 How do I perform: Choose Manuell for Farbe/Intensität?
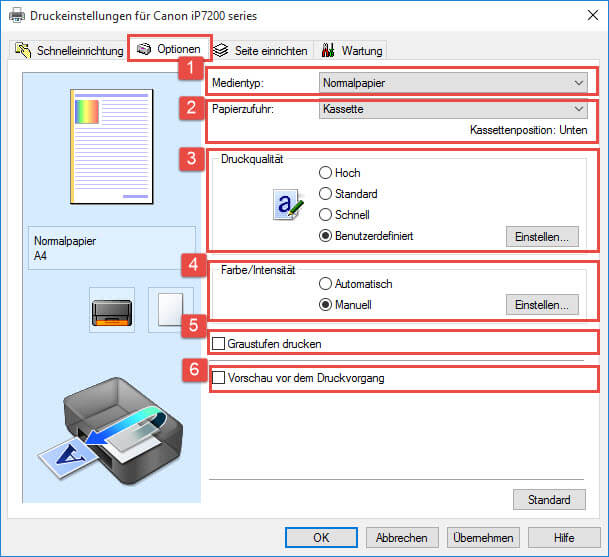point(345,305)
